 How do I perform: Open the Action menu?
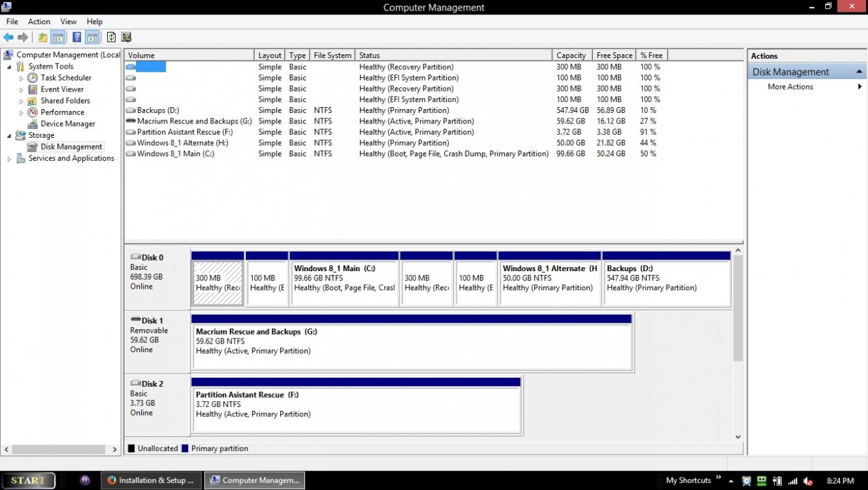click(39, 22)
